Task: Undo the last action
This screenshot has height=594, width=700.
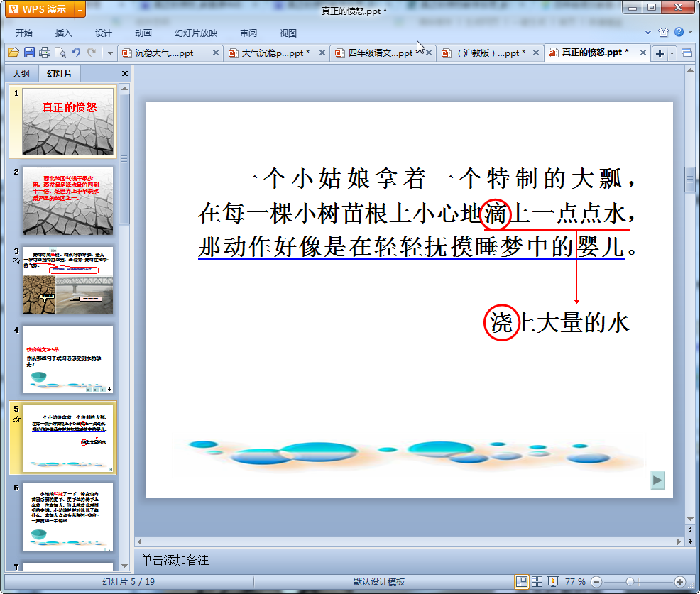Action: [x=77, y=53]
